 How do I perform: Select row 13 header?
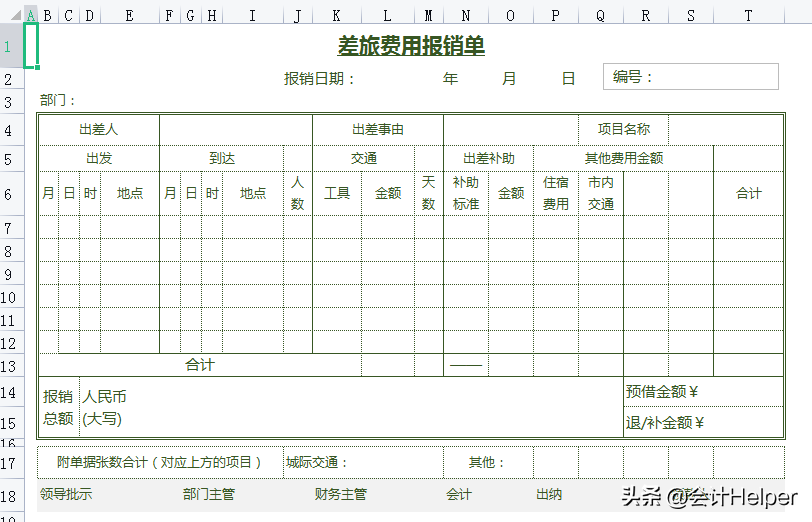click(x=11, y=366)
